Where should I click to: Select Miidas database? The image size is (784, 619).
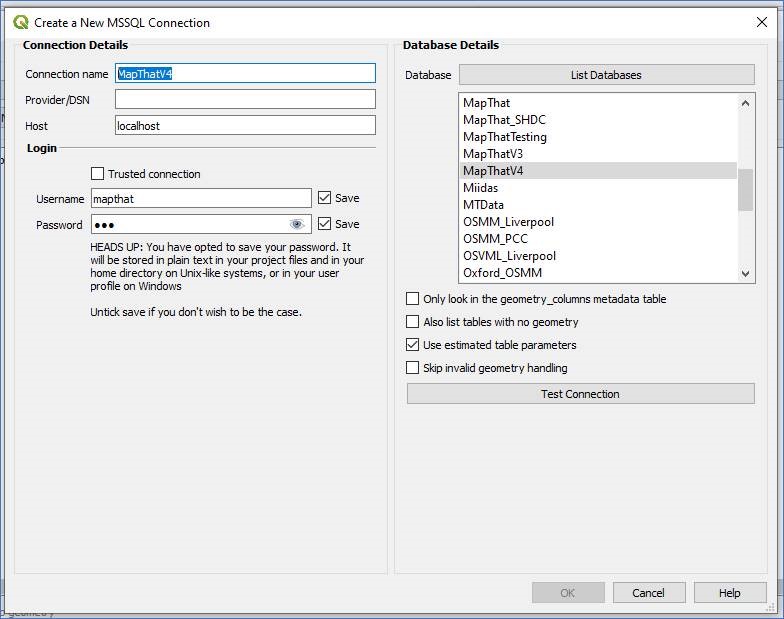pos(598,188)
